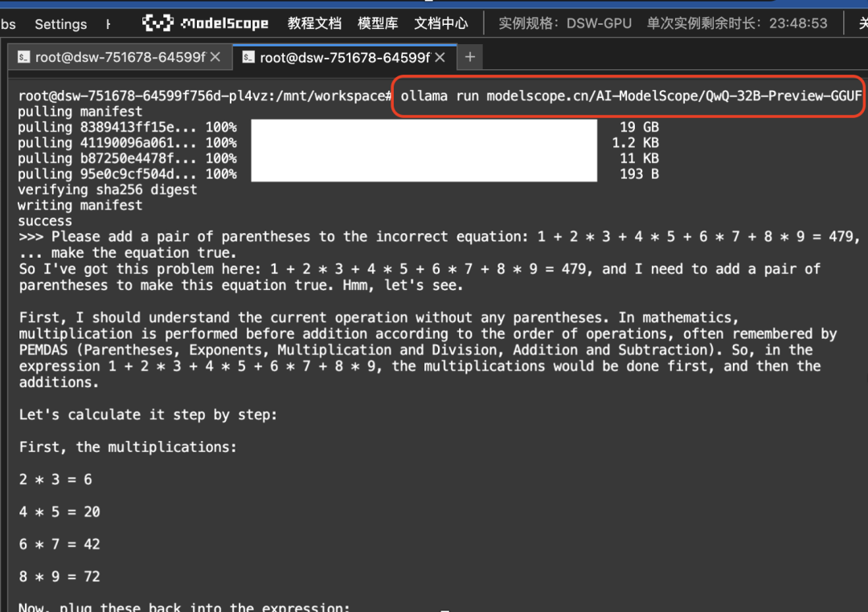Screen dimensions: 868x612
Task: Click '4 * 5 = 20' output line
Action: click(x=59, y=512)
